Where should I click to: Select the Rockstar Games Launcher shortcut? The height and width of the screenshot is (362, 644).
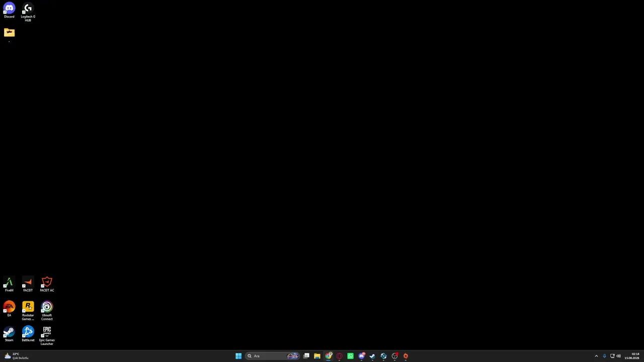click(28, 311)
